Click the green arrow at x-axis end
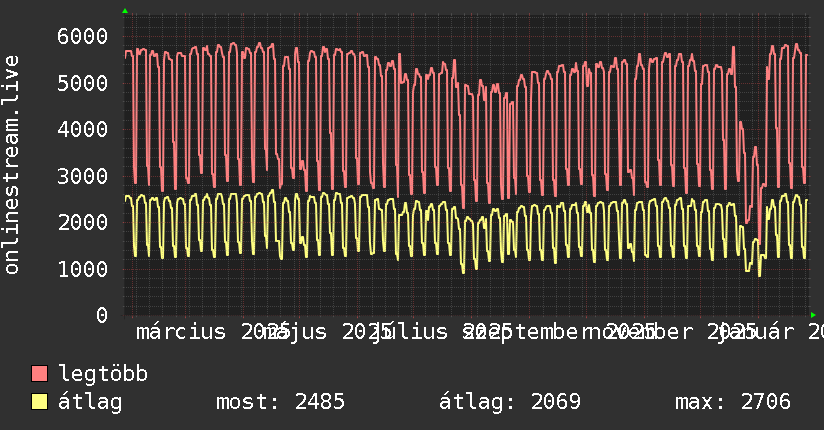824x430 pixels. coord(813,315)
